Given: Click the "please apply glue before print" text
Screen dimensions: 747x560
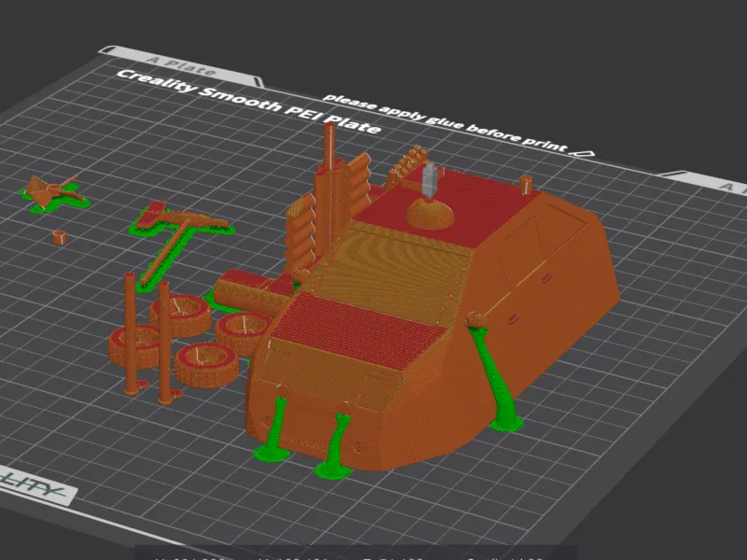Looking at the screenshot, I should tap(446, 122).
